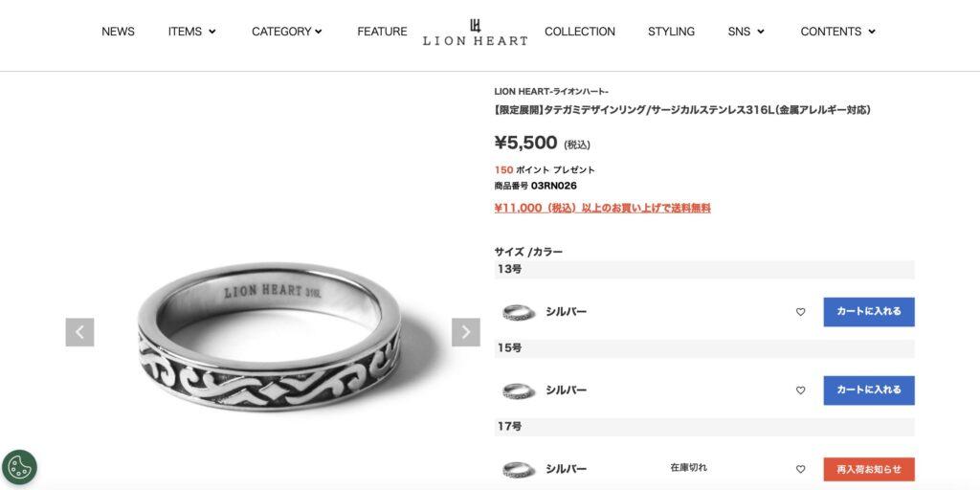Expand the ITEMS dropdown menu

point(191,32)
